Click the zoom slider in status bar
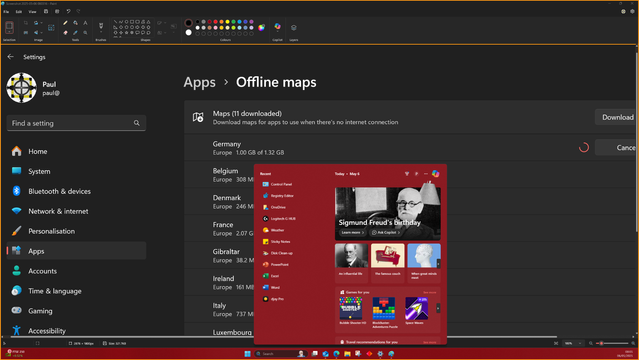Screen dimensions: 639x360 [x=613, y=343]
